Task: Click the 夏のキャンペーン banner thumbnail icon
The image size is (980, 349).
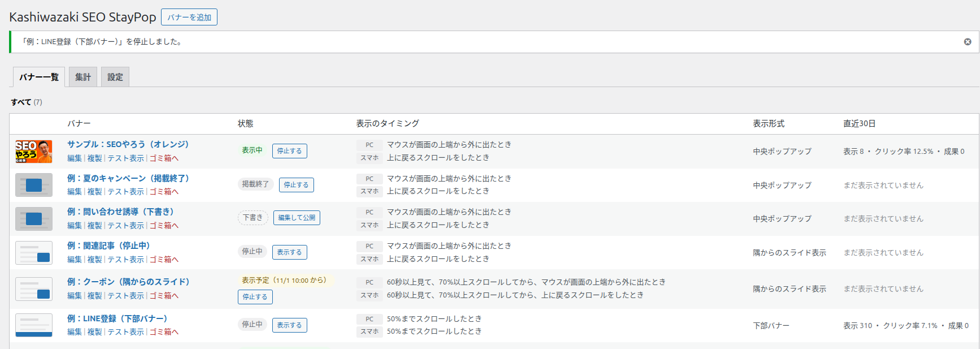Action: point(34,185)
